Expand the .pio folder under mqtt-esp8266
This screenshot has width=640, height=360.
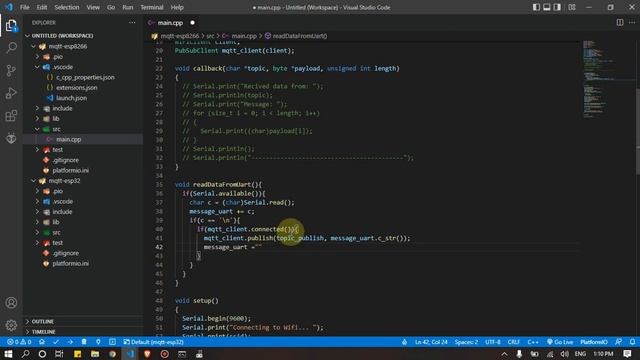(x=83, y=57)
